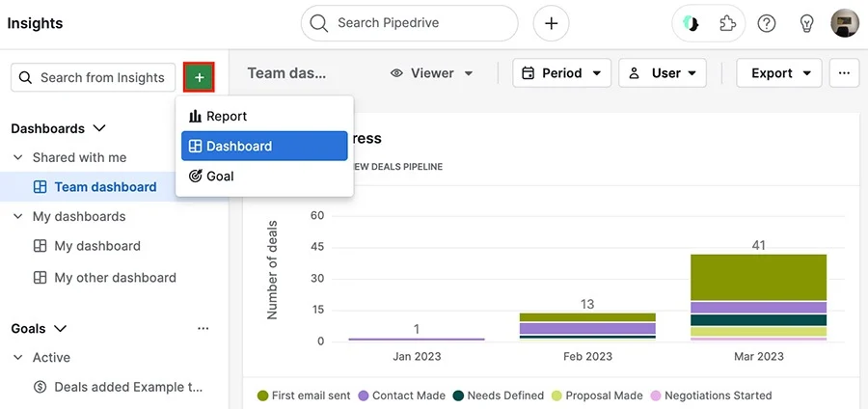Open the Help question mark icon
The width and height of the screenshot is (868, 409).
pyautogui.click(x=767, y=24)
